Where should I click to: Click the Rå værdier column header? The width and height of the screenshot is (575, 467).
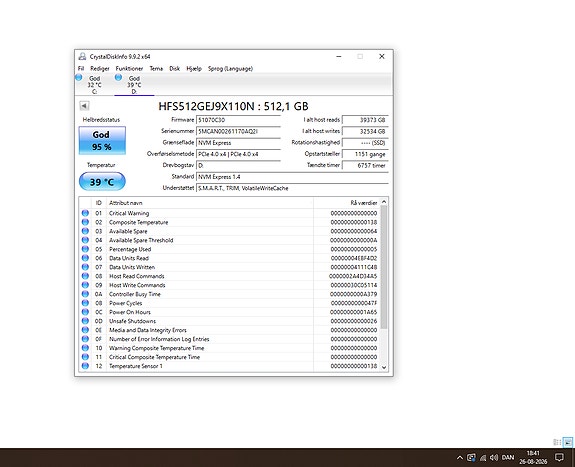coord(347,203)
